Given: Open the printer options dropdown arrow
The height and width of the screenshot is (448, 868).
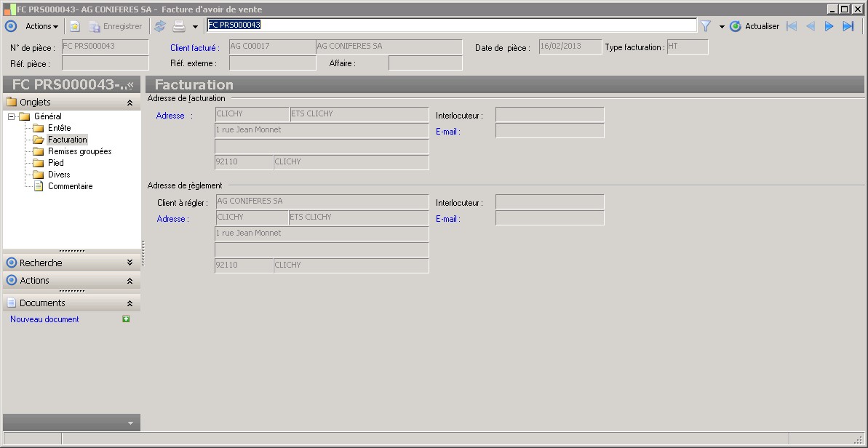Looking at the screenshot, I should [x=195, y=27].
